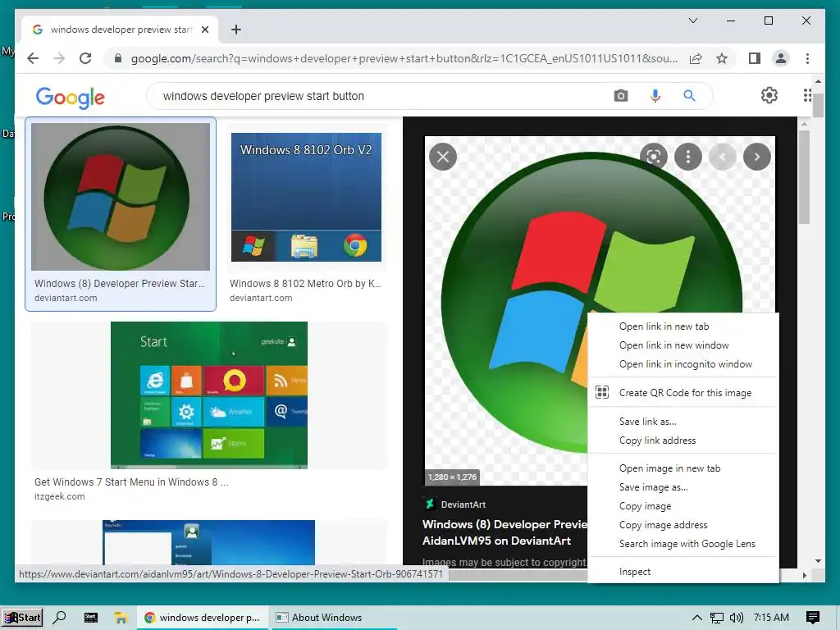Click the volume speaker tray icon
The image size is (840, 630).
click(x=737, y=618)
